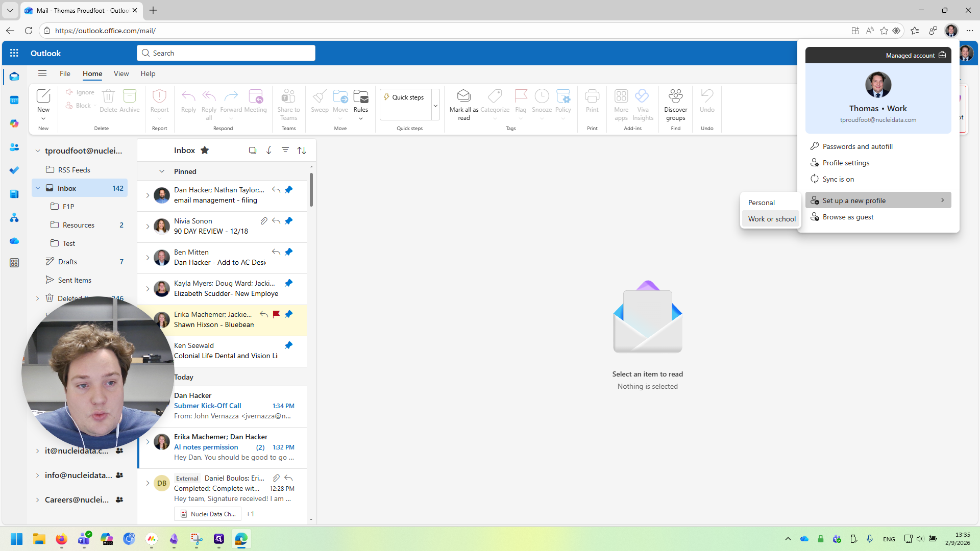Open the F1P folder
Viewport: 980px width, 551px height.
[79, 207]
